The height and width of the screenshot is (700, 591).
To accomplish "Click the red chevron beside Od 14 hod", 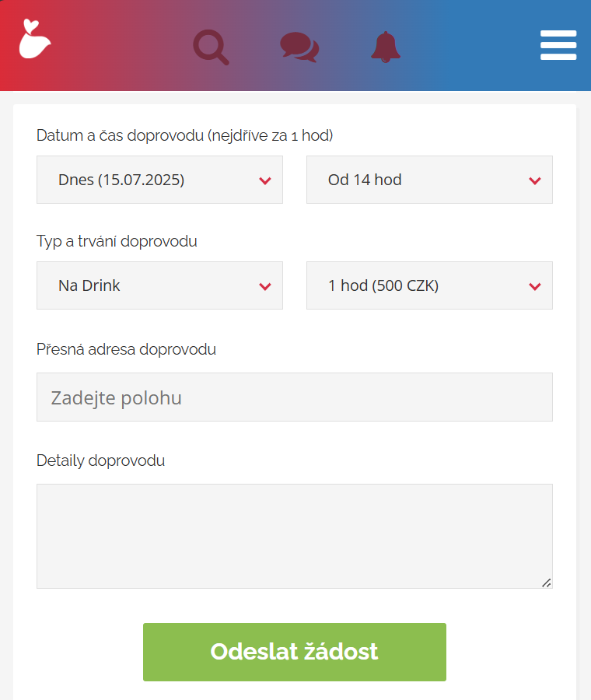I will click(535, 180).
